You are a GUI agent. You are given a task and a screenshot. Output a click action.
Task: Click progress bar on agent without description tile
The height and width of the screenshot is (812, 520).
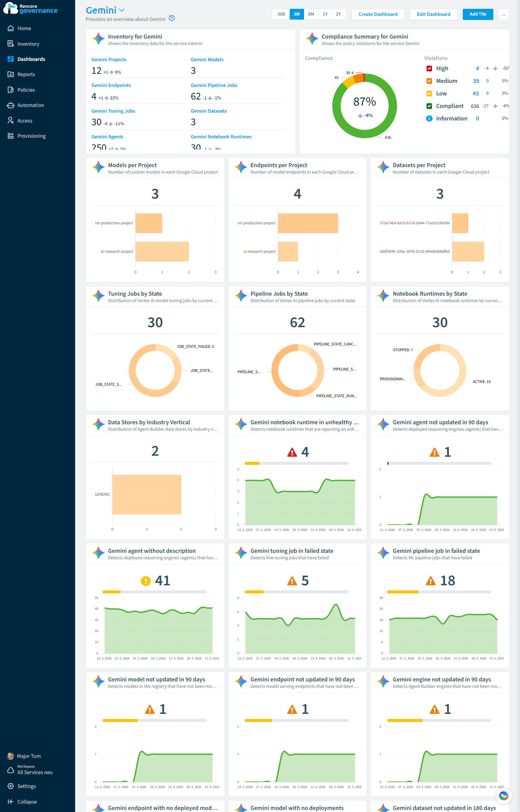click(154, 592)
